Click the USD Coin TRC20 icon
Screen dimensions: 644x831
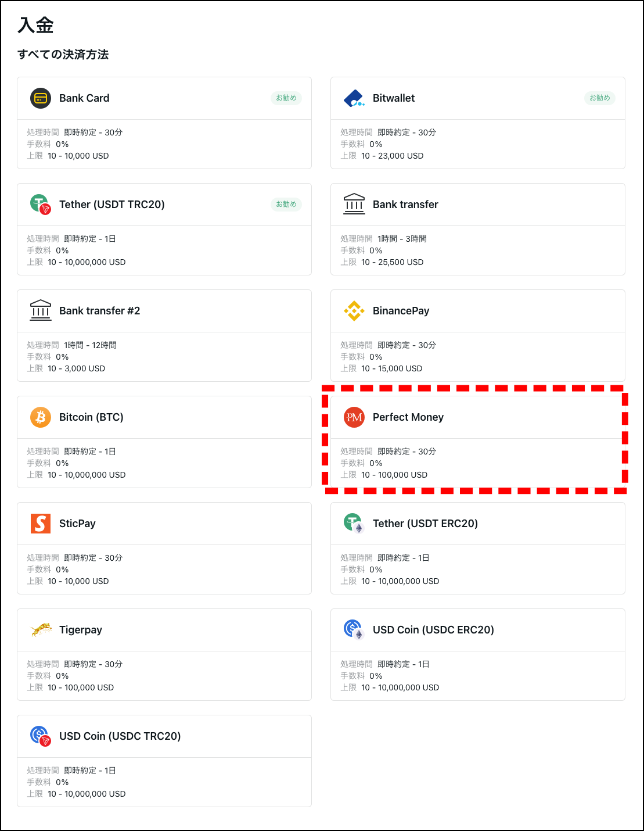[x=41, y=736]
